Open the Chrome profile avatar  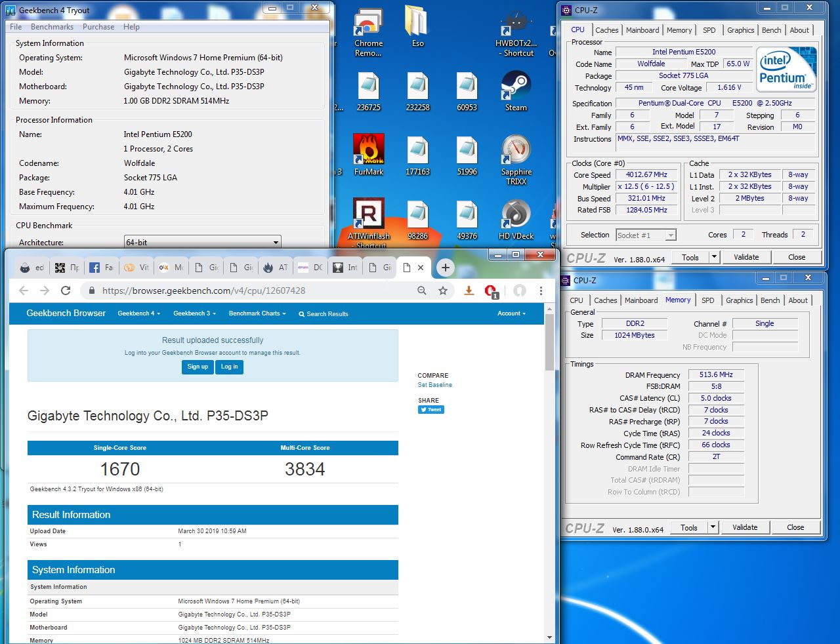(520, 291)
